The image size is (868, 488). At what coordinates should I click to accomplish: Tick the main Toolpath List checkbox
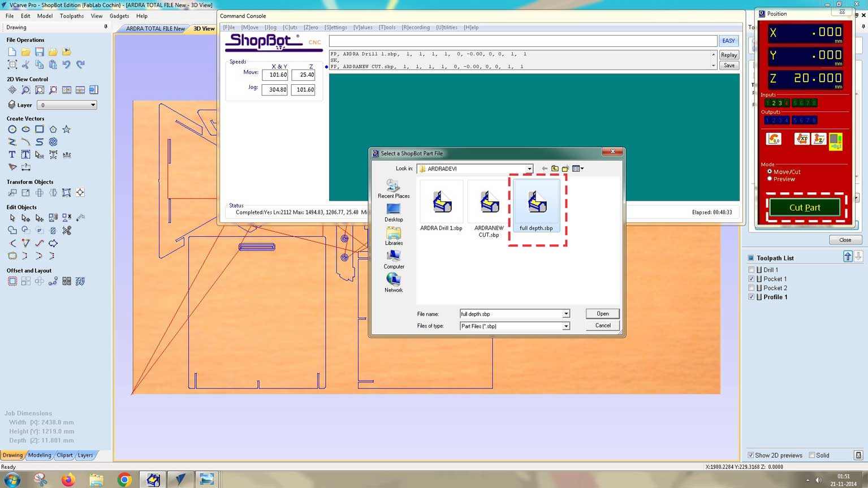tap(751, 258)
